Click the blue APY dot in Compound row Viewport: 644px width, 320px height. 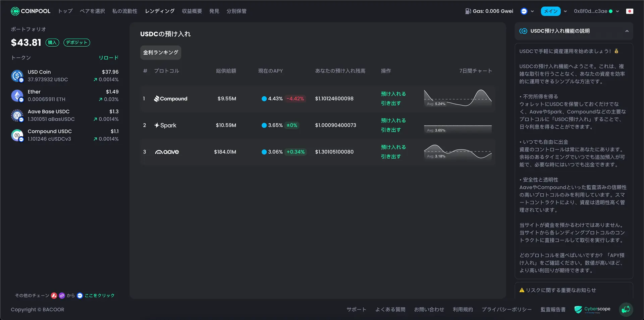[264, 99]
